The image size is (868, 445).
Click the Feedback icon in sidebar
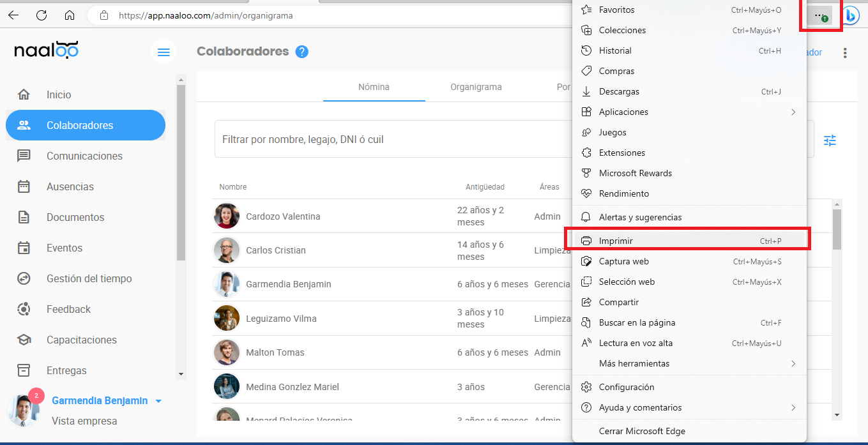point(24,309)
